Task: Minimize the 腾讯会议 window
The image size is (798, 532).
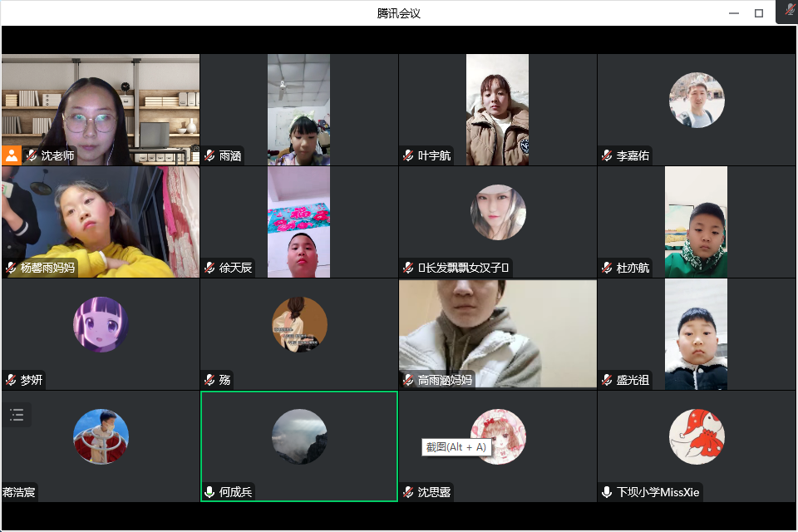Action: [733, 13]
